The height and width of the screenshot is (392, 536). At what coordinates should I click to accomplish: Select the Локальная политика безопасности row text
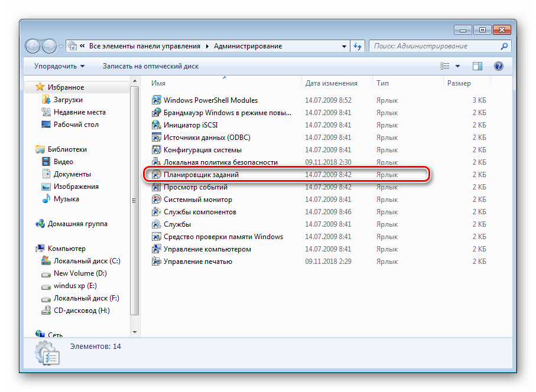tap(220, 162)
